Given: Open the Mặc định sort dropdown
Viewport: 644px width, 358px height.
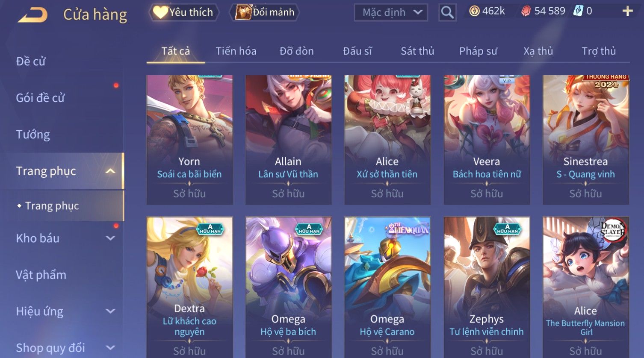Looking at the screenshot, I should pos(391,12).
